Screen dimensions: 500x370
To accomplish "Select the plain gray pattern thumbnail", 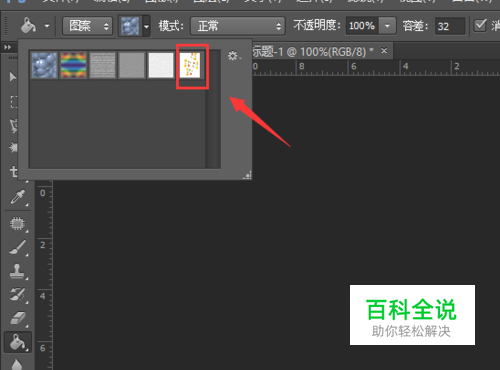I will (x=132, y=65).
